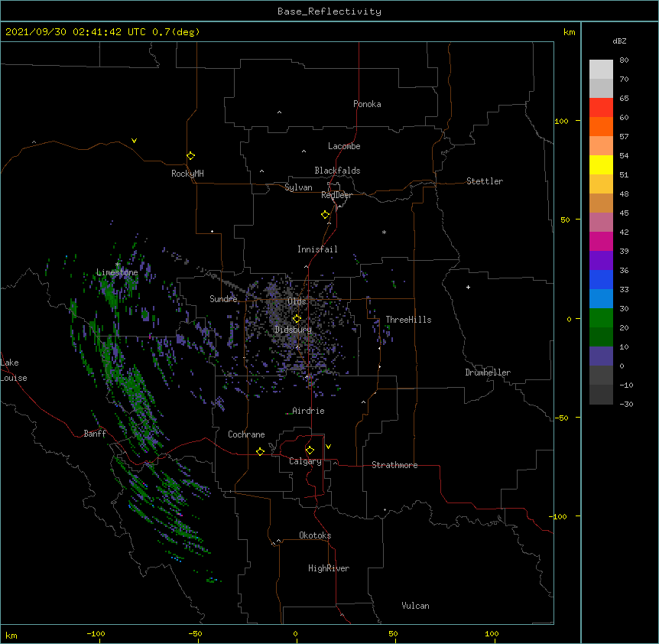This screenshot has height=644, width=659.
Task: Select the purple 36–39 dBZ legend swatch
Action: [601, 261]
